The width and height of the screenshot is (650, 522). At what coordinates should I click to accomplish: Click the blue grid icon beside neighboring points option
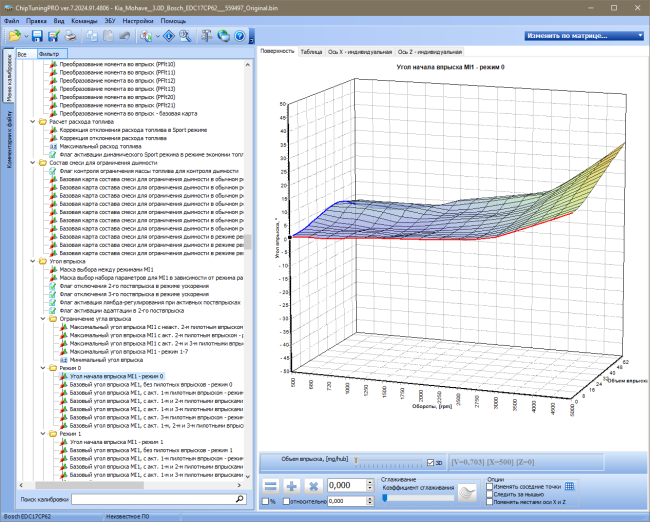click(570, 486)
